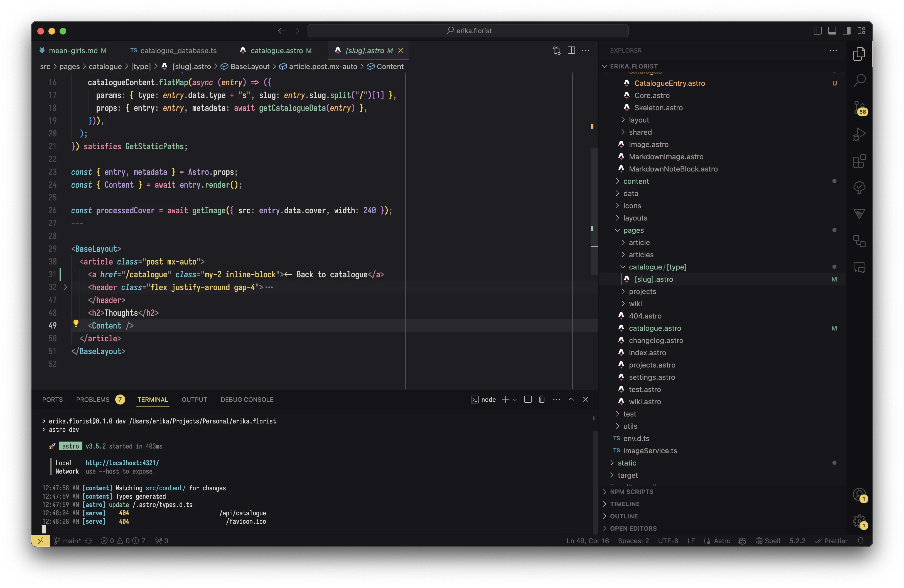Open the Extensions view
The image size is (904, 588).
coord(859,161)
